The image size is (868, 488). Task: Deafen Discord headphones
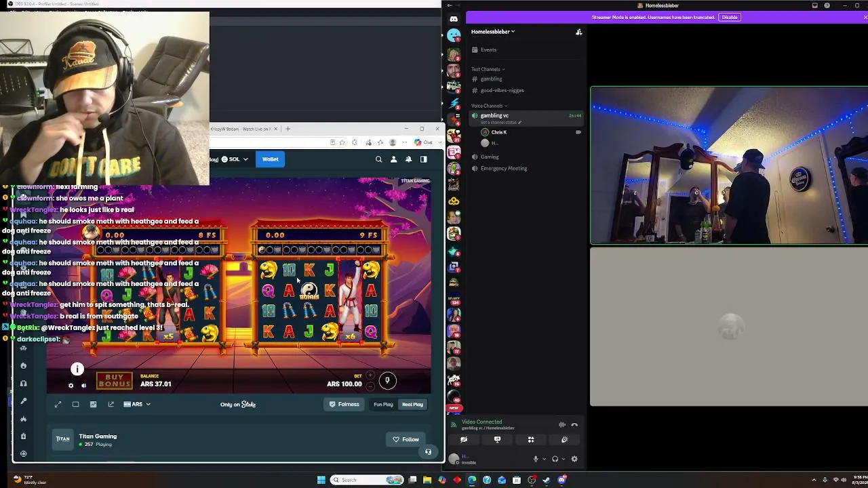[555, 459]
